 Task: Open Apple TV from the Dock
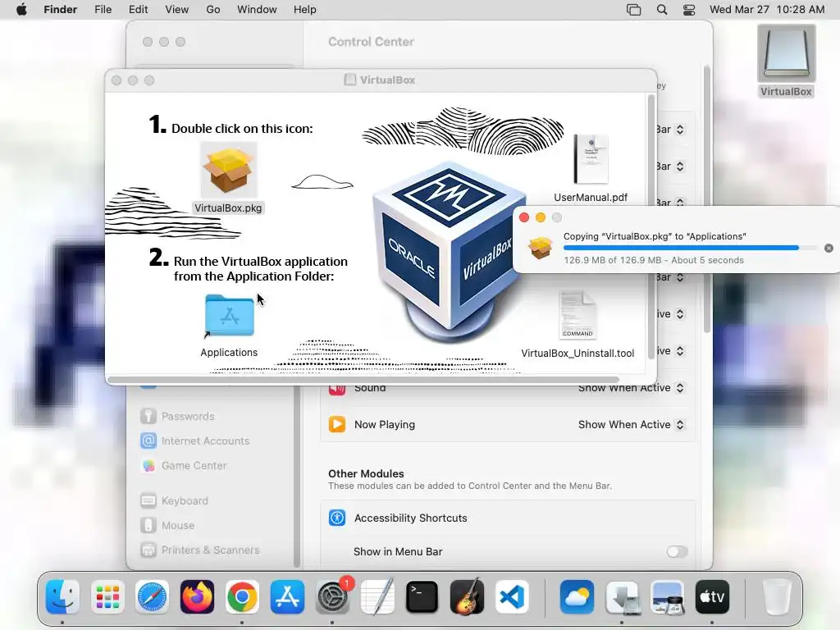[x=712, y=596]
